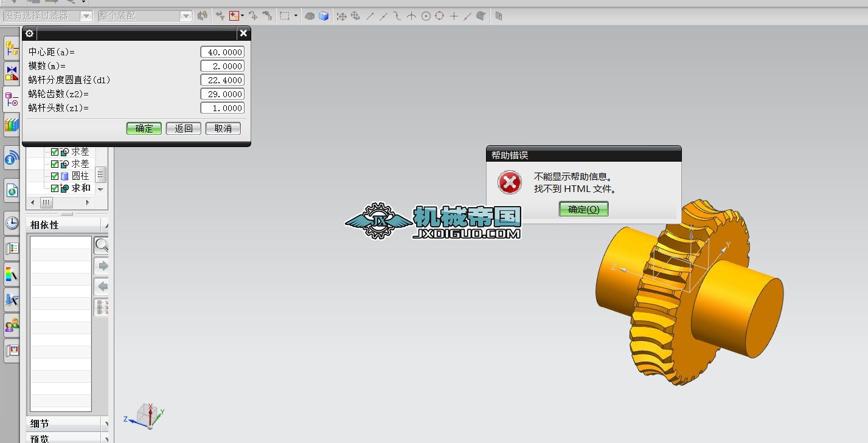
Task: Expand the dashed rectangle selection dropdown arrow
Action: 296,16
